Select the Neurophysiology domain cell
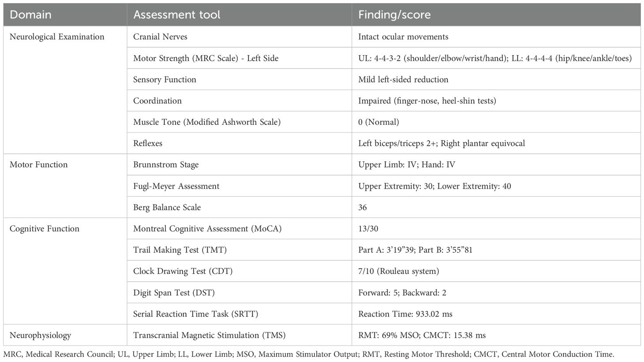 (40, 336)
